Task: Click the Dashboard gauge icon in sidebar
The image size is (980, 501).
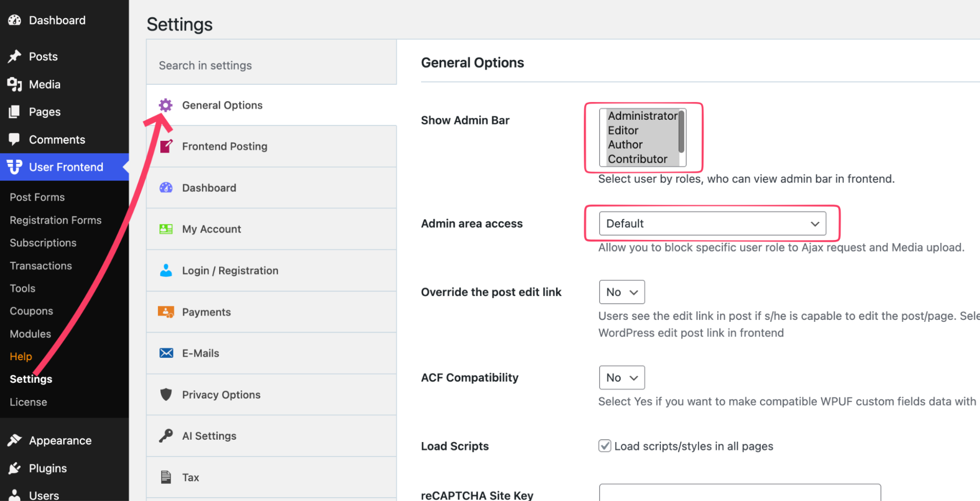Action: 15,20
